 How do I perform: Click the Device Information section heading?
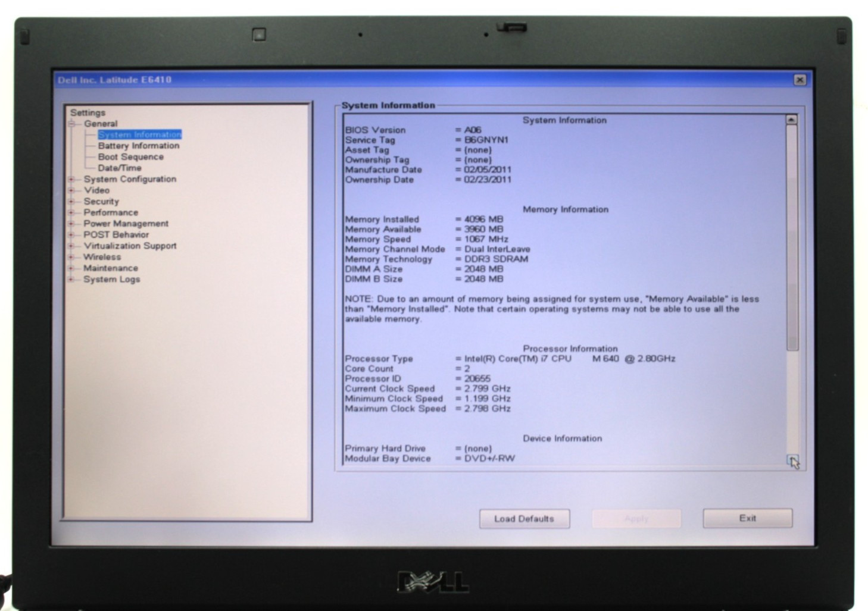563,438
